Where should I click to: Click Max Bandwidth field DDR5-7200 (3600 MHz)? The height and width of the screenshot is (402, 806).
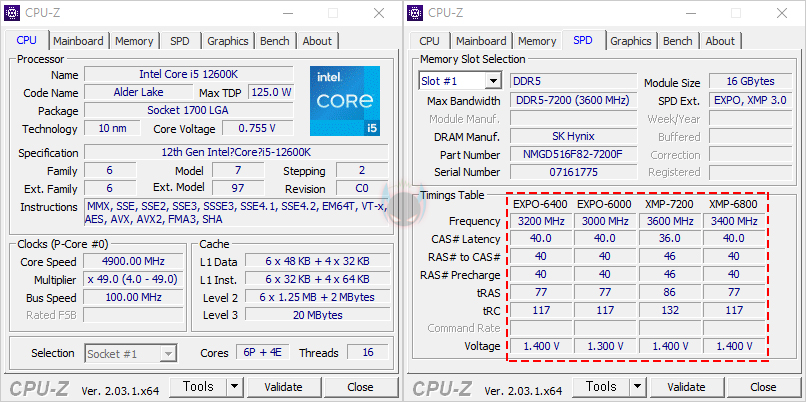click(x=573, y=100)
